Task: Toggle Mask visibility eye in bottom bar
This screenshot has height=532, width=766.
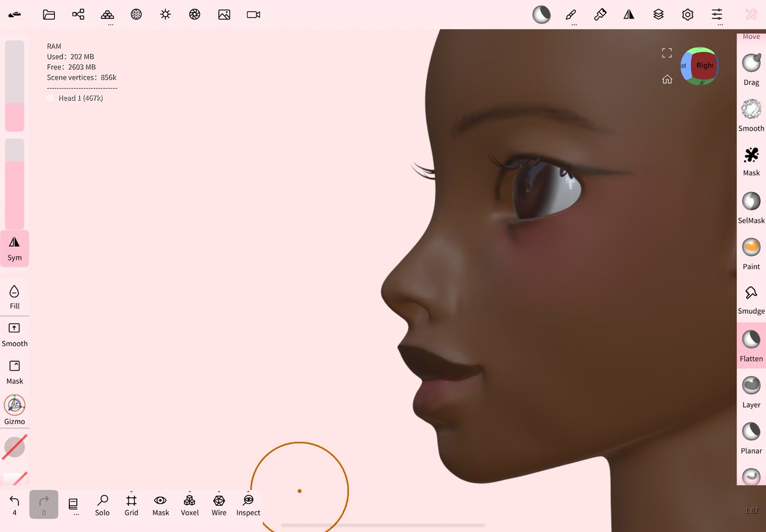Action: [x=161, y=505]
